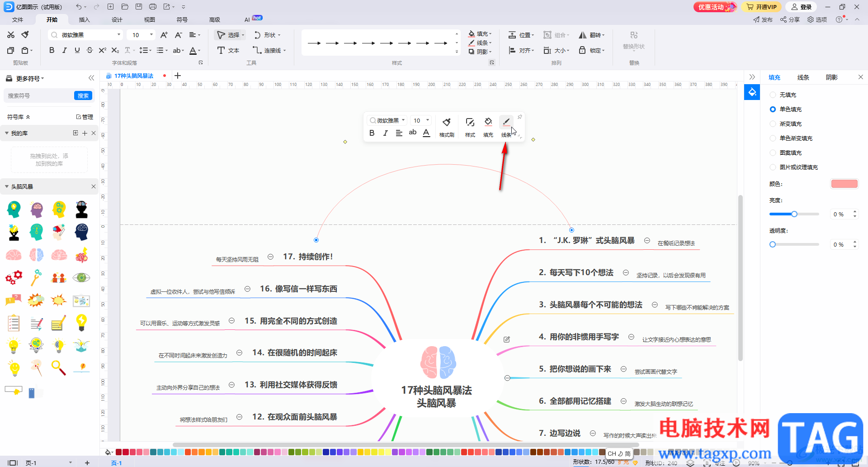Expand the More Symbols dropdown
This screenshot has width=868, height=467.
point(30,78)
